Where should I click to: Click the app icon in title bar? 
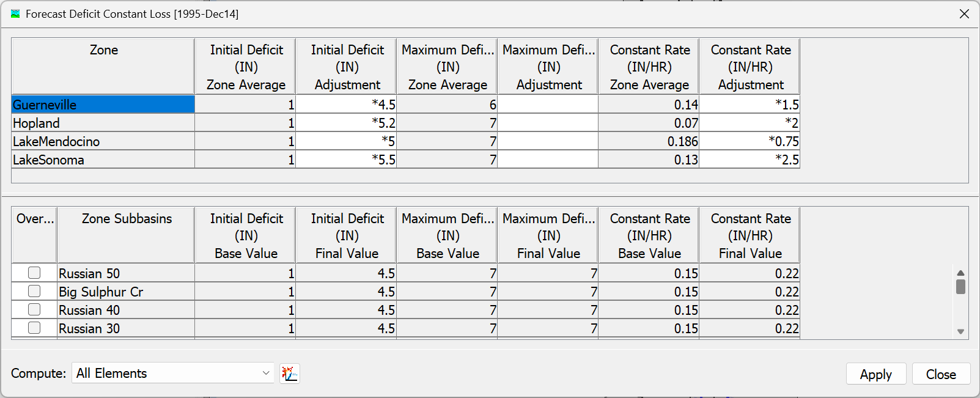point(15,13)
